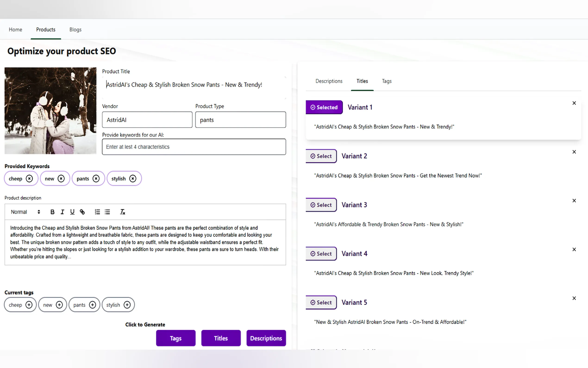The image size is (588, 368).
Task: Apply italic formatting in editor toolbar
Action: tap(62, 212)
